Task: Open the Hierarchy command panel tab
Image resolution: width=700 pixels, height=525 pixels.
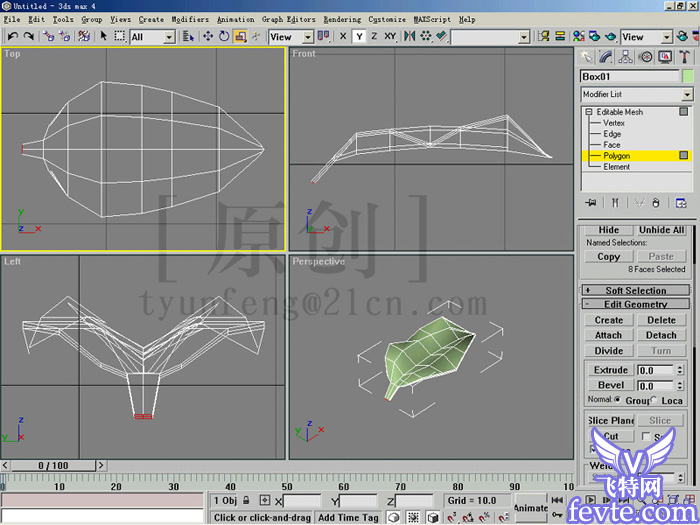Action: [625, 57]
